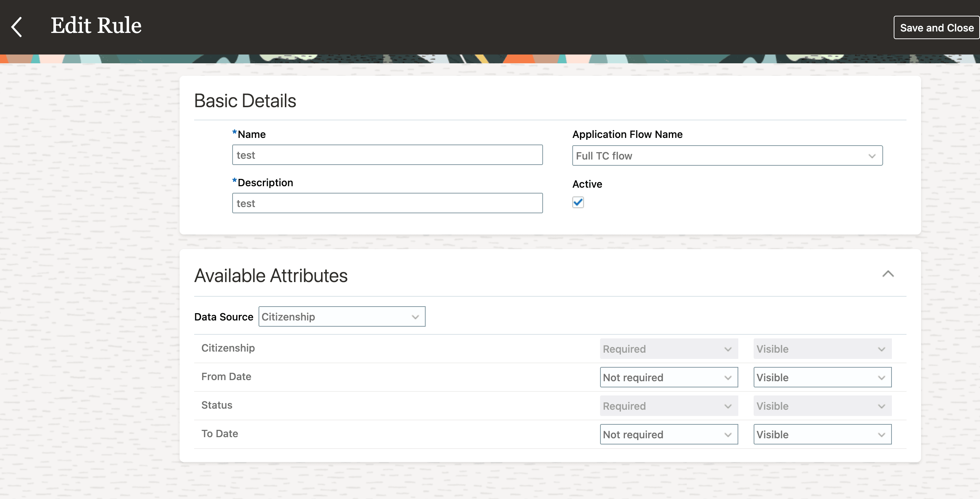The image size is (980, 499).
Task: Click the Full TC flow dropdown arrow
Action: pos(871,156)
